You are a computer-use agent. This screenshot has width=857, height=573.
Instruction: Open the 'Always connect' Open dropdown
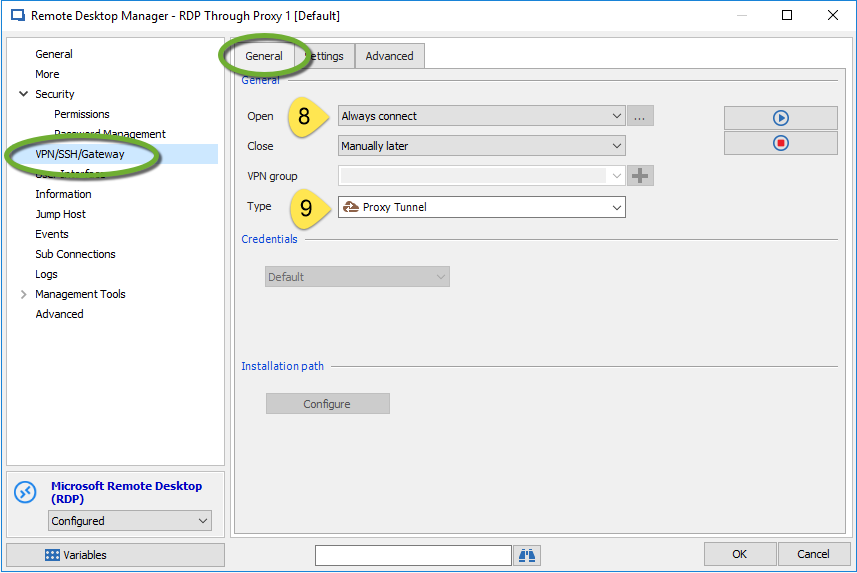point(481,116)
